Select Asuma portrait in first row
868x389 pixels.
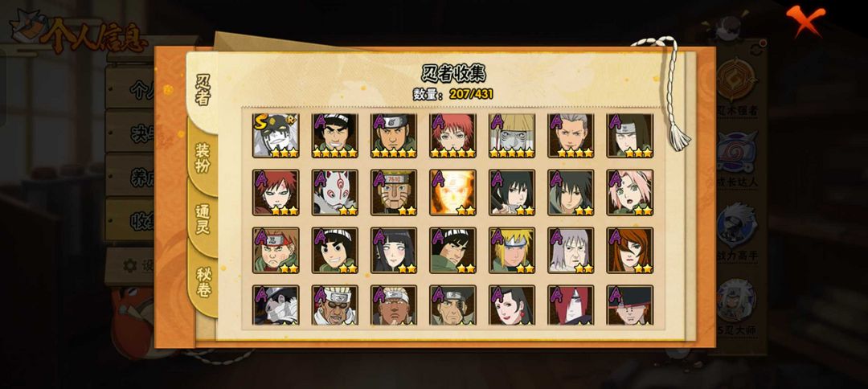tap(394, 136)
